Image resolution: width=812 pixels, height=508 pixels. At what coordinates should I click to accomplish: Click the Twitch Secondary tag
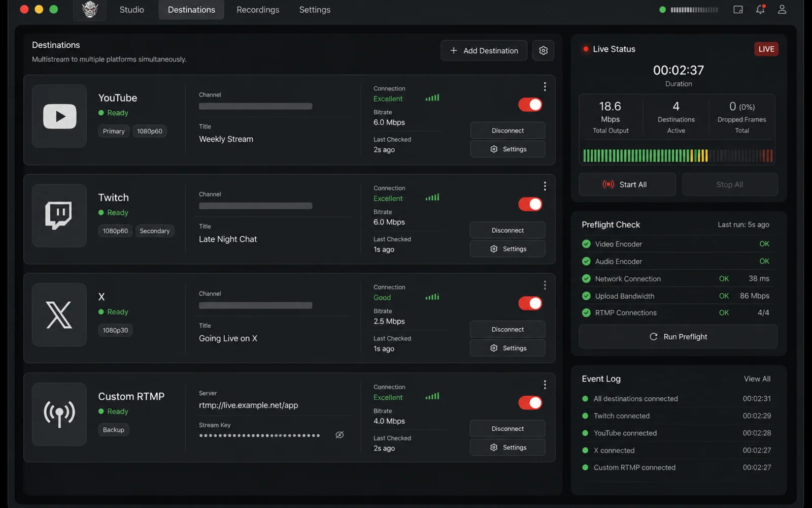[x=155, y=231]
